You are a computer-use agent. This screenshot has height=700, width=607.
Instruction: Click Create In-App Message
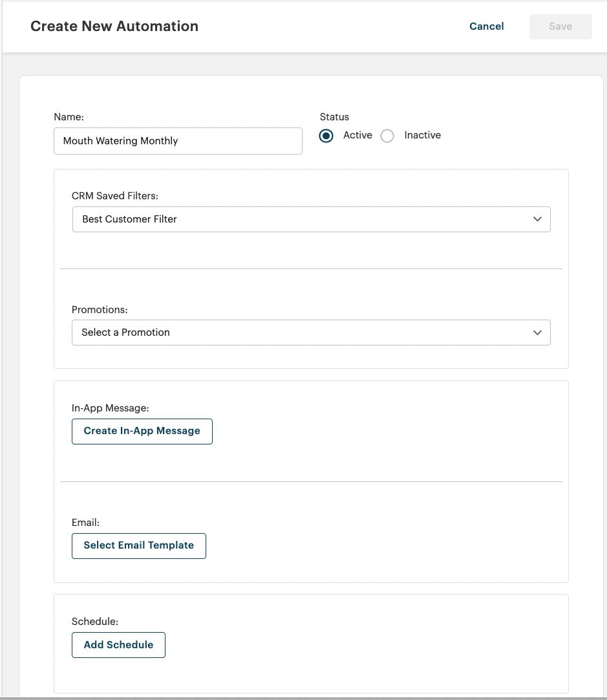tap(142, 431)
